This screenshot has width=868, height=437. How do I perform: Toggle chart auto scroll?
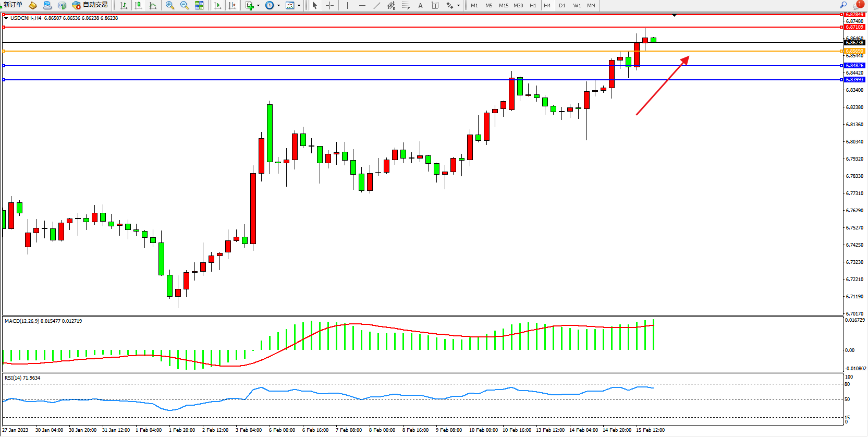click(217, 5)
